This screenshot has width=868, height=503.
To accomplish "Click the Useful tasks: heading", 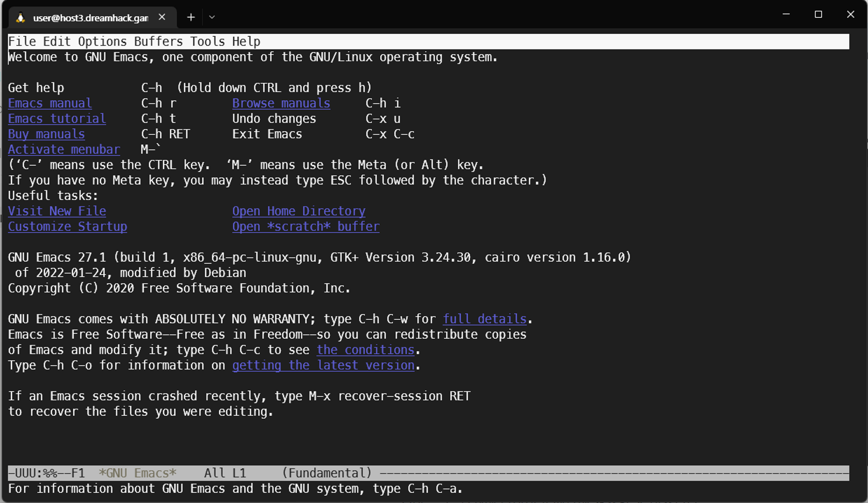I will [x=53, y=196].
